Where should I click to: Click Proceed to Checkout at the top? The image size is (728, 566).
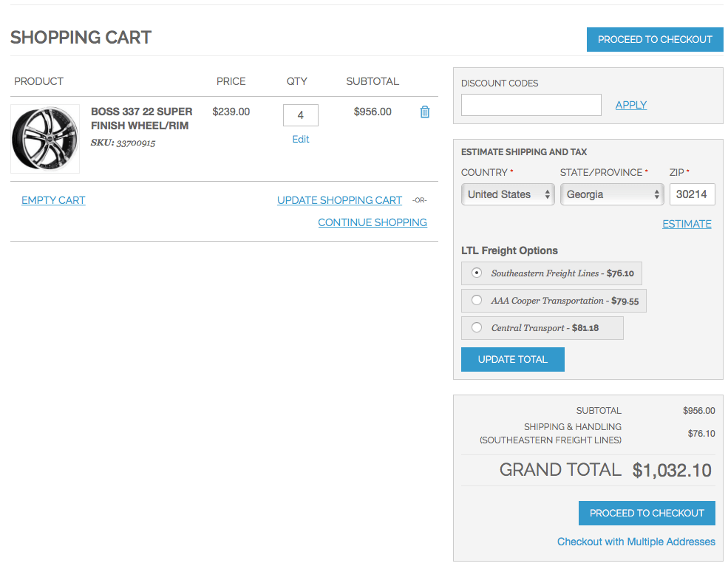(654, 39)
